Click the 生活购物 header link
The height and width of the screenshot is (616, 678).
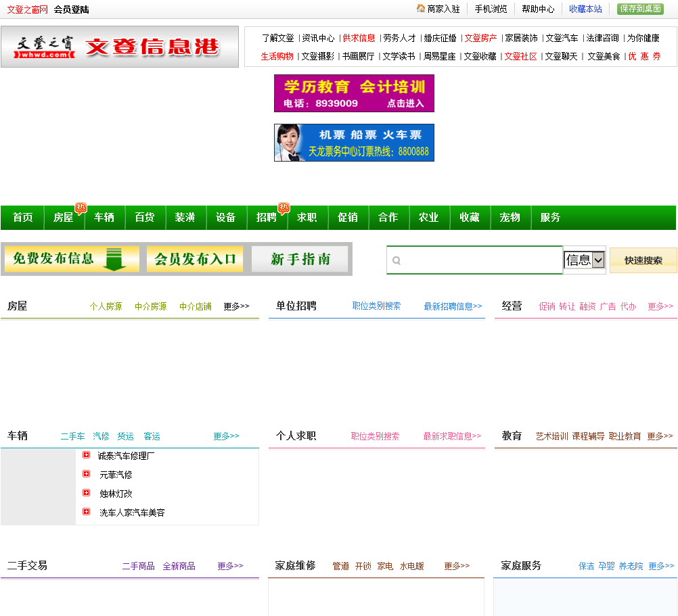(277, 57)
